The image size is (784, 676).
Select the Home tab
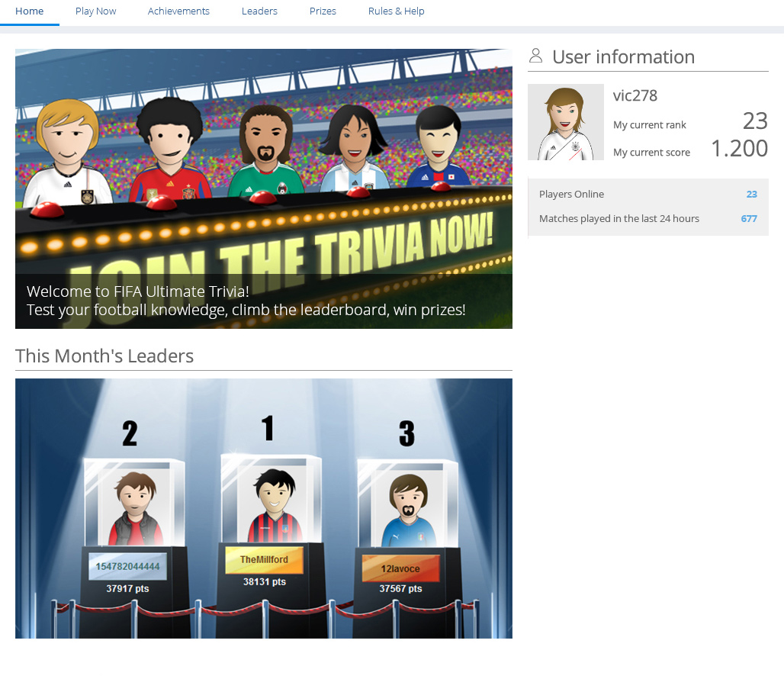click(30, 11)
